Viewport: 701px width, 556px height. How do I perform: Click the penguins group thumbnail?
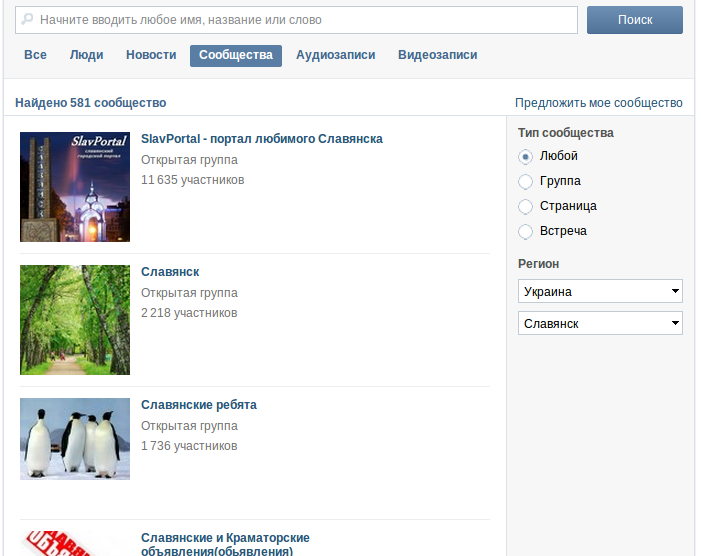click(x=75, y=439)
